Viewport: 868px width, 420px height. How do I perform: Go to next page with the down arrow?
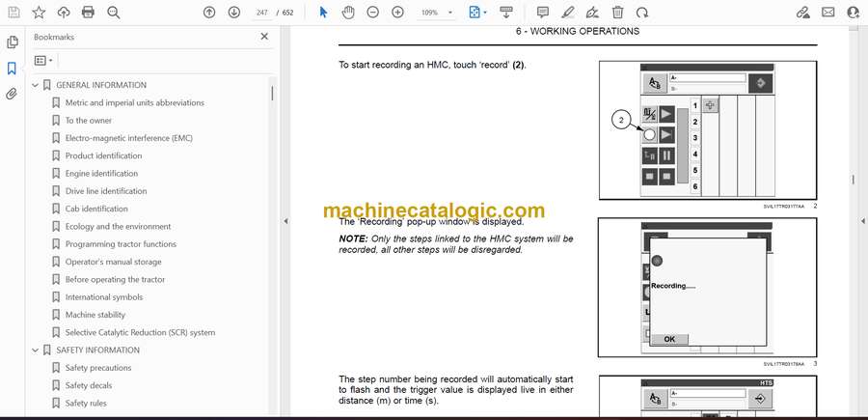234,13
